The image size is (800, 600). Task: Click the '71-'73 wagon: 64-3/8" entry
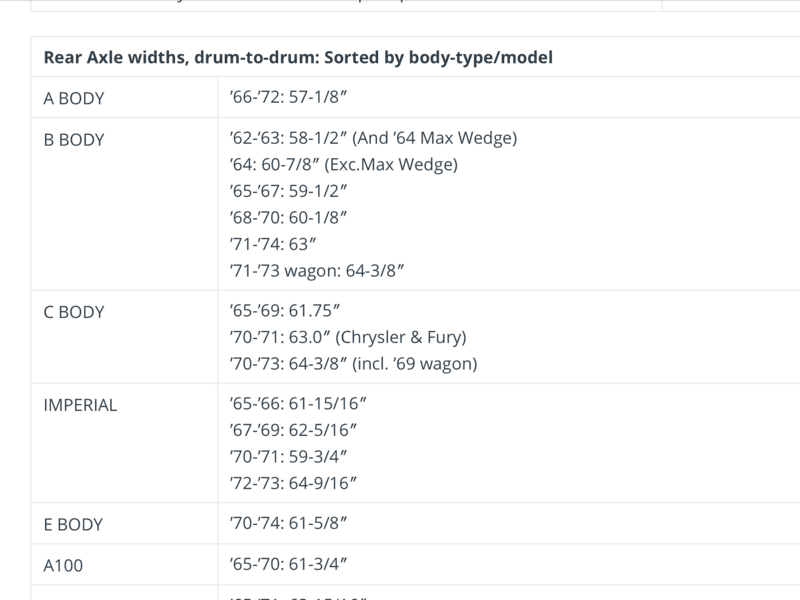(316, 271)
